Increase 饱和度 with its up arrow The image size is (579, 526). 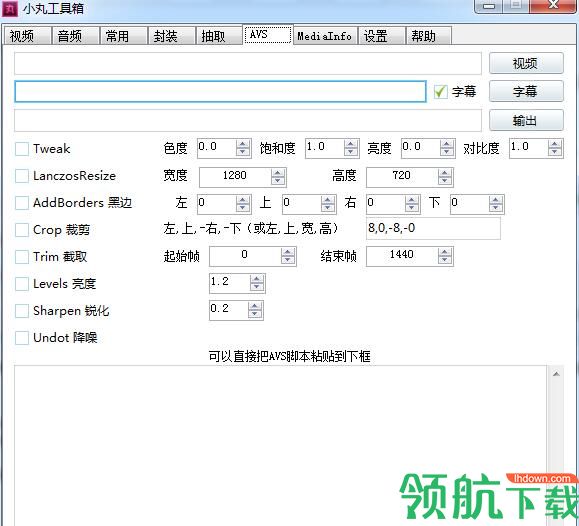pyautogui.click(x=351, y=144)
